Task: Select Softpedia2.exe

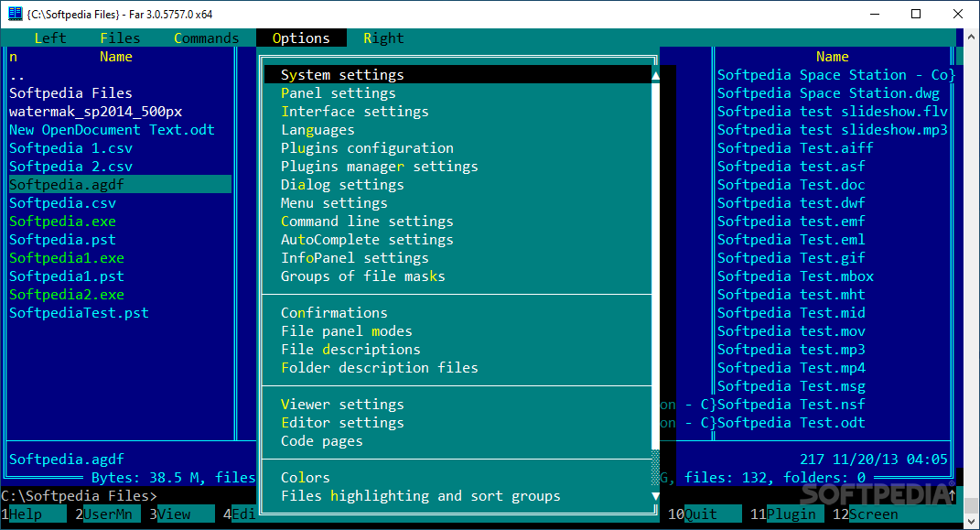Action: point(66,295)
